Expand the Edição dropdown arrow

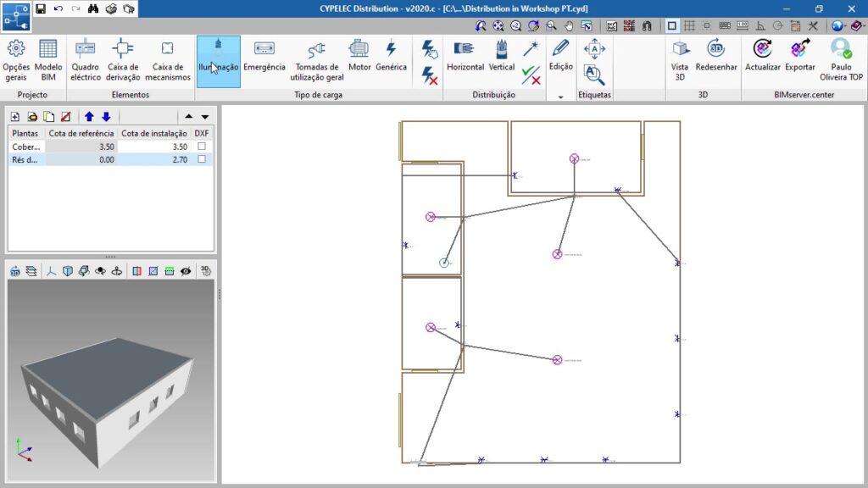click(560, 97)
